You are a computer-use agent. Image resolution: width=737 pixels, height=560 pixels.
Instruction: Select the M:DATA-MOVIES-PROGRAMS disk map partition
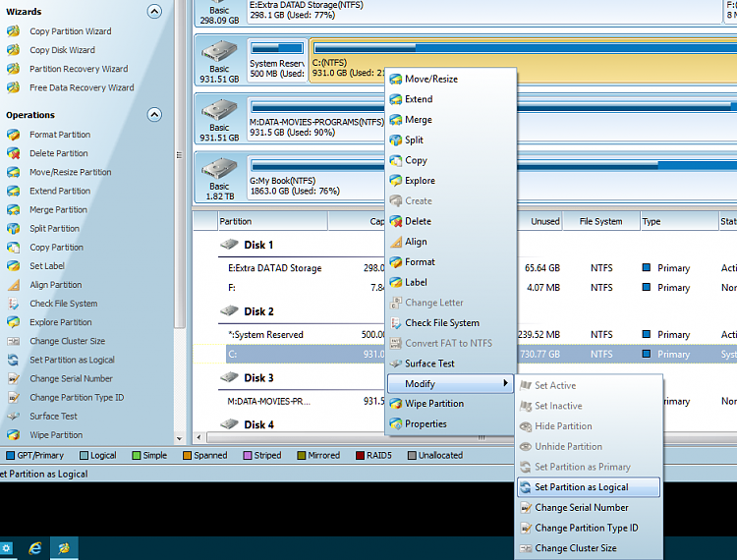[316, 119]
